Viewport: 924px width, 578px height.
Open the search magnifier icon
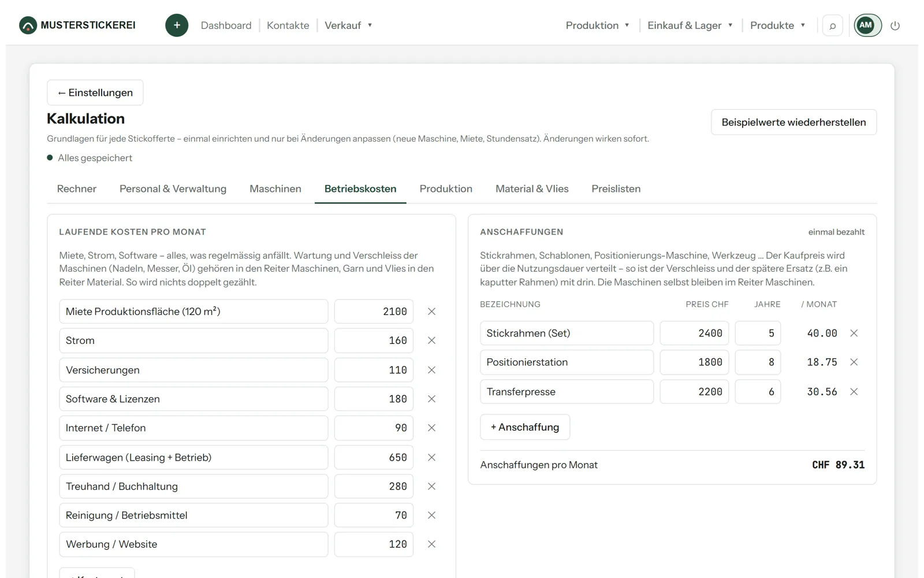(x=832, y=25)
